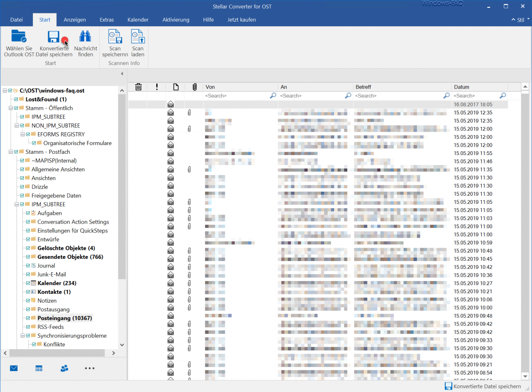The height and width of the screenshot is (392, 532).
Task: Click envelope icon of 15.05.2019 10:59 mail
Action: 170,243
